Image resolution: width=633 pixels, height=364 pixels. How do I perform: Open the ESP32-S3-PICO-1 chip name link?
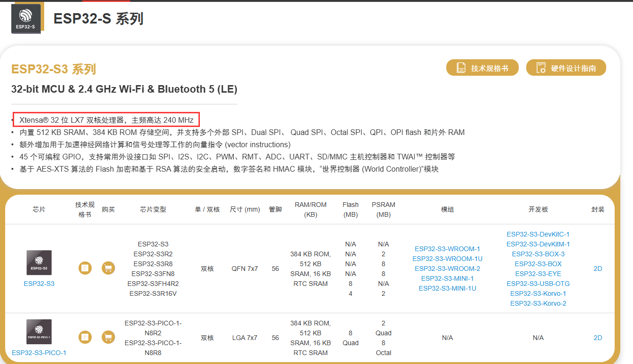point(39,353)
